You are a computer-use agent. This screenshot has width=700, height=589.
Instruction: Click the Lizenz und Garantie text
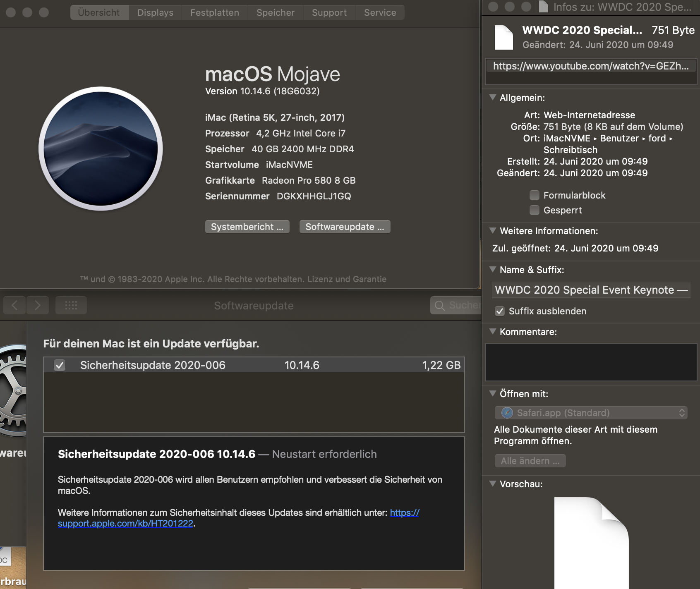347,279
